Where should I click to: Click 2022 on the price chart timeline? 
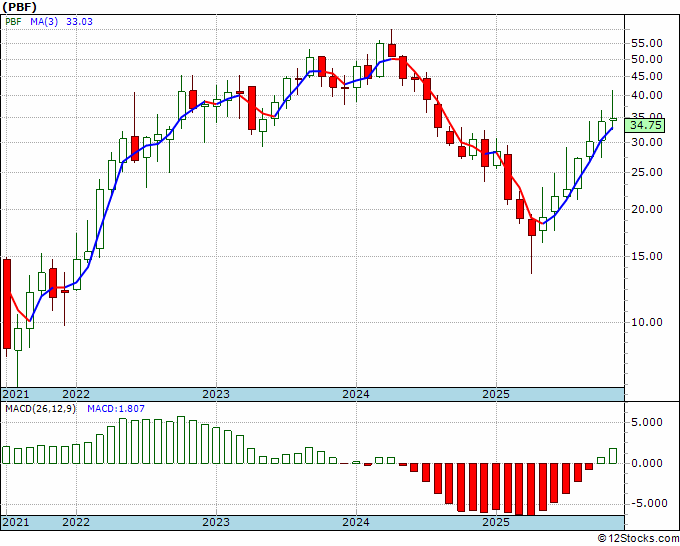coord(76,394)
